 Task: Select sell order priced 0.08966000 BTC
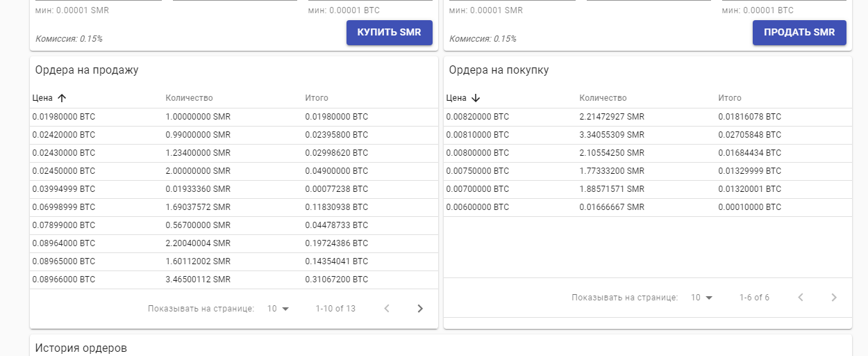point(234,280)
